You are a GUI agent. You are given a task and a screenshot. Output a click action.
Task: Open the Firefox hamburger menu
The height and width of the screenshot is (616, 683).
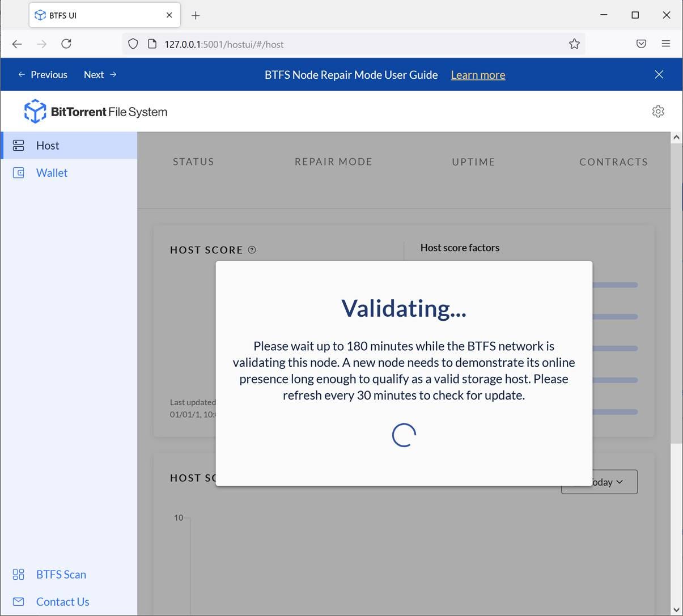coord(666,44)
